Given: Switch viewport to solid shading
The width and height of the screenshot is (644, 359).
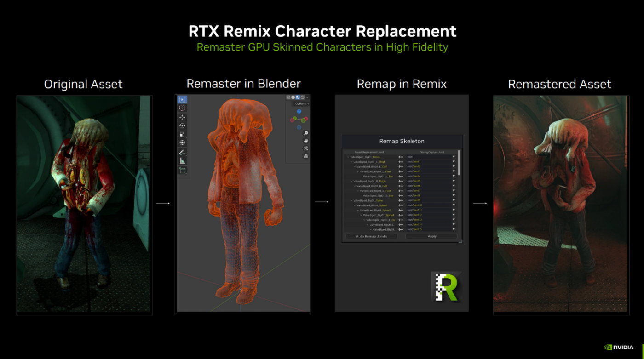Looking at the screenshot, I should point(293,97).
